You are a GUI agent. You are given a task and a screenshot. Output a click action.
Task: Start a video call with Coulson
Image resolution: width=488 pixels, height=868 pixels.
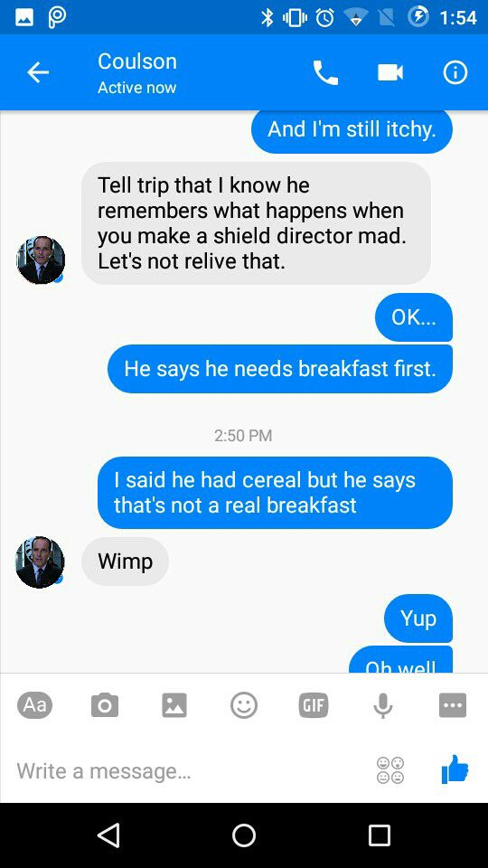coord(390,72)
